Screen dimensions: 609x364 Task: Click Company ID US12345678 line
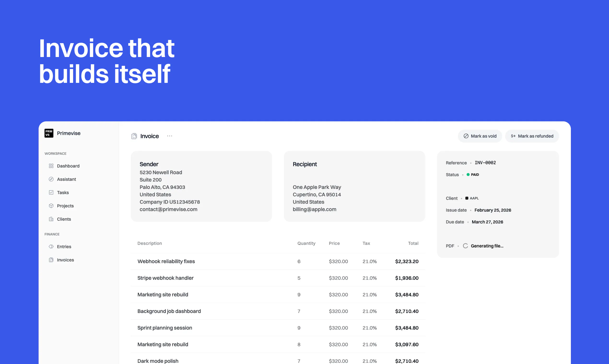pos(170,202)
